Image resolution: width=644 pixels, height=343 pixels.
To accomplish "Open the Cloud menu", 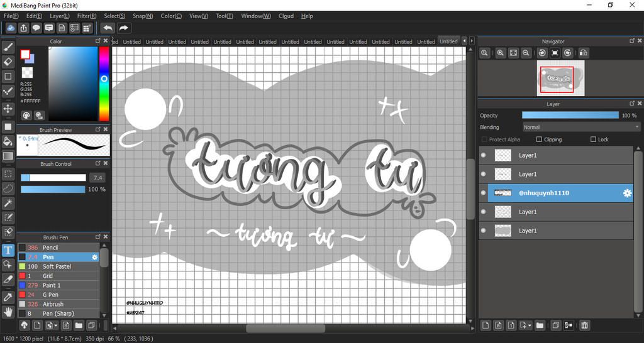I will [286, 16].
